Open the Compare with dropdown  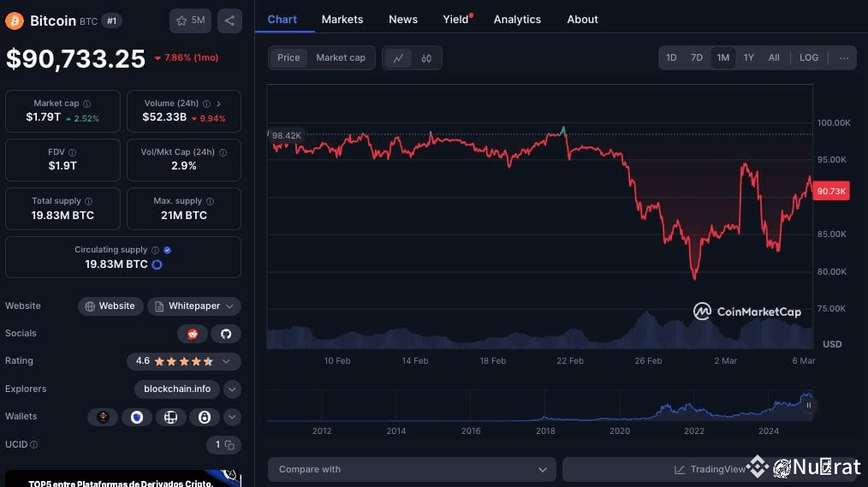412,469
